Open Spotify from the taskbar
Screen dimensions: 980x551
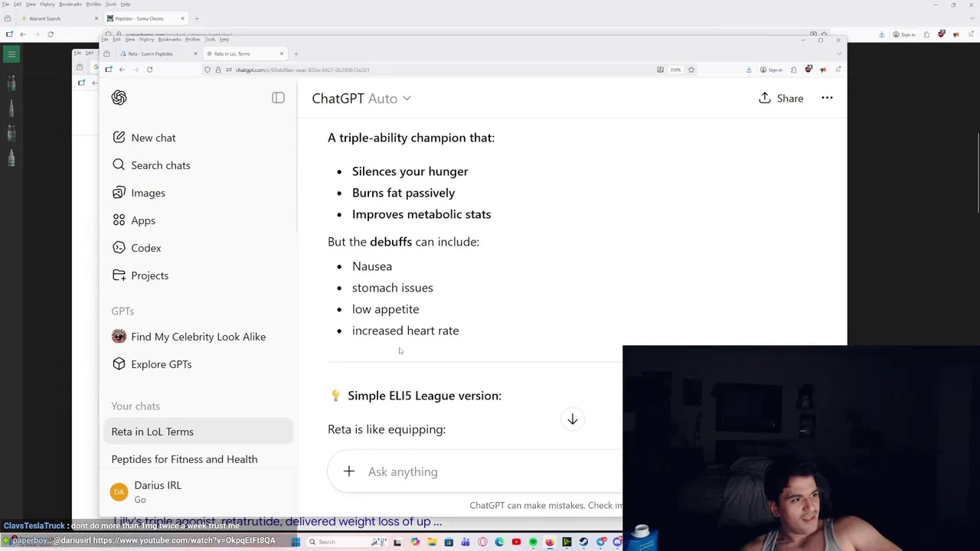click(533, 542)
